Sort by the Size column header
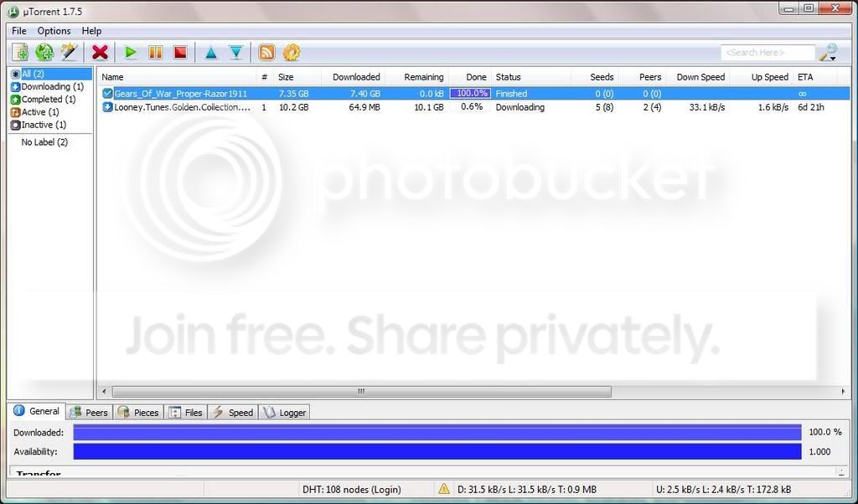 [x=297, y=77]
